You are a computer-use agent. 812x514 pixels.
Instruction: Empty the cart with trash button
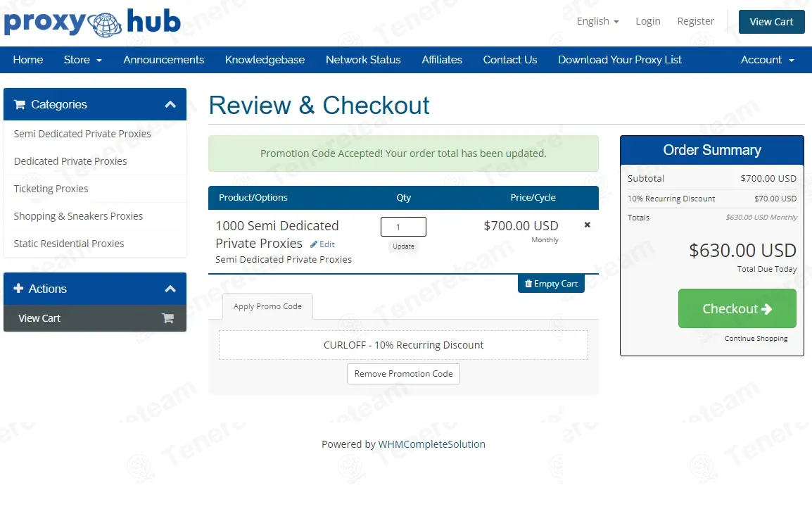[551, 284]
